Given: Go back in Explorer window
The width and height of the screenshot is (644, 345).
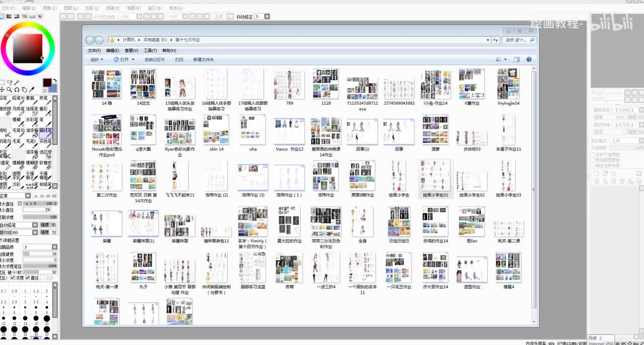Looking at the screenshot, I should pos(91,40).
